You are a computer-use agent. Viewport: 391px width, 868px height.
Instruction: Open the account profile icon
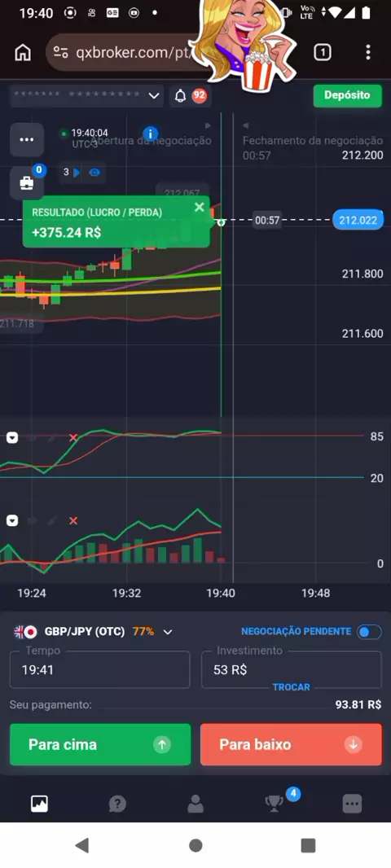pos(195,804)
